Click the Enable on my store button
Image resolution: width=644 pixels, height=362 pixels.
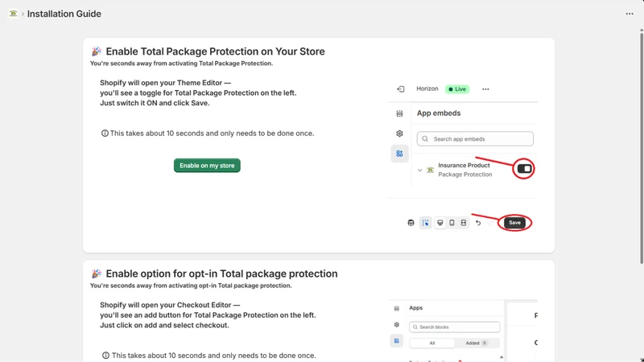[x=207, y=166]
